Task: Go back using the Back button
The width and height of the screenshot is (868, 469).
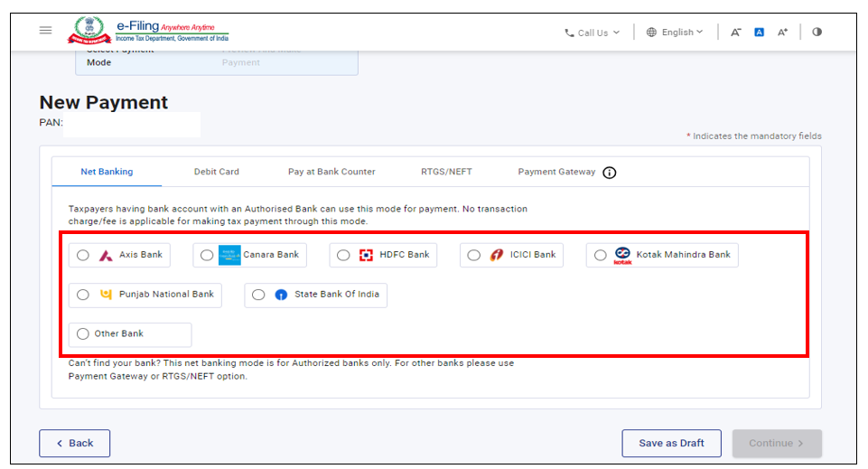Action: pos(74,444)
